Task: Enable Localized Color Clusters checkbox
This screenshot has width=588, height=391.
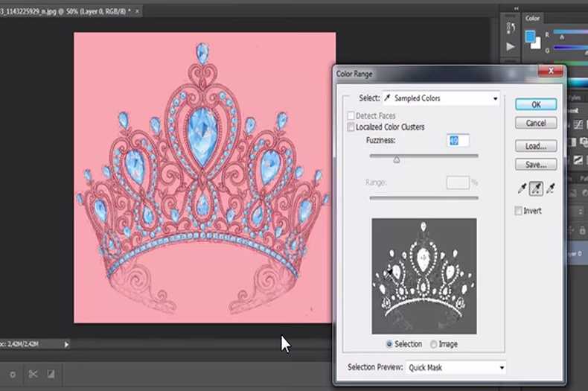Action: click(x=351, y=127)
